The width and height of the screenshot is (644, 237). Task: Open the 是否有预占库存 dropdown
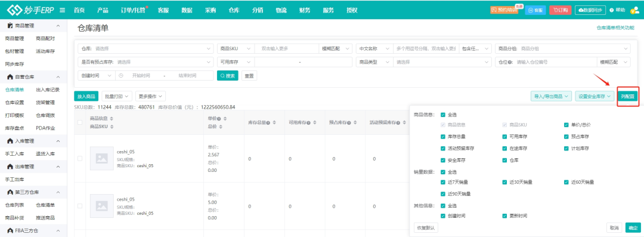pyautogui.click(x=145, y=62)
